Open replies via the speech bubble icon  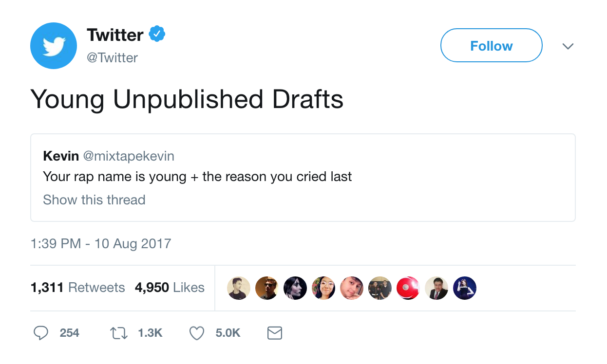tap(41, 333)
